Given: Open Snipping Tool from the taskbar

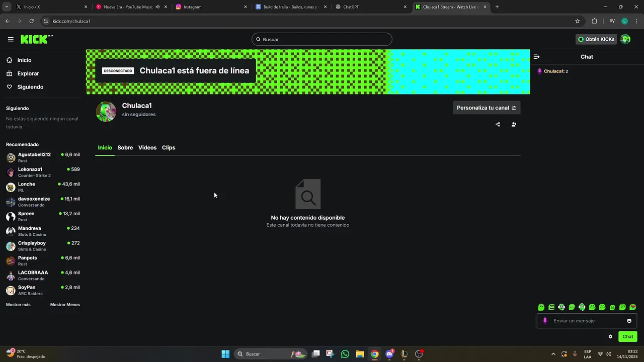Looking at the screenshot, I should click(330, 354).
